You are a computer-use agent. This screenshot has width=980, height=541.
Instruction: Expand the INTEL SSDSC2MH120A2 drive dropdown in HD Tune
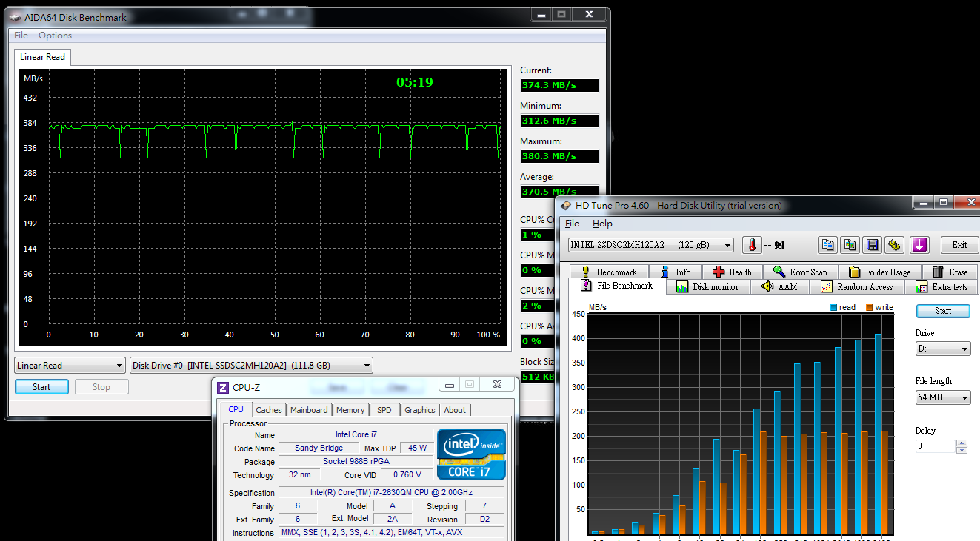[x=651, y=245]
